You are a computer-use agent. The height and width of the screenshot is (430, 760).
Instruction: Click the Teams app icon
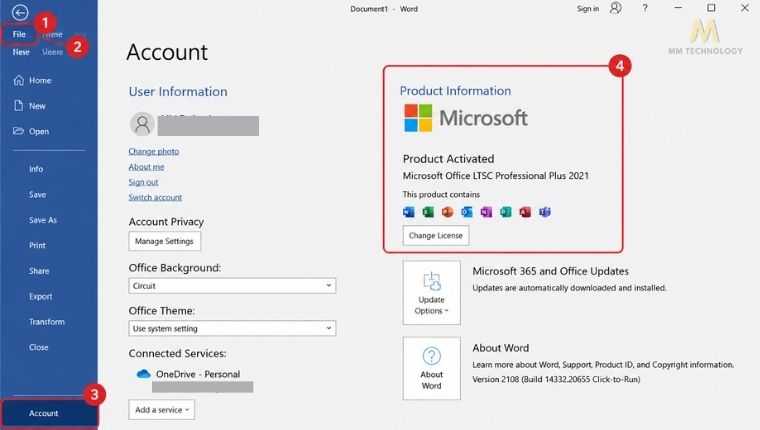coord(545,212)
